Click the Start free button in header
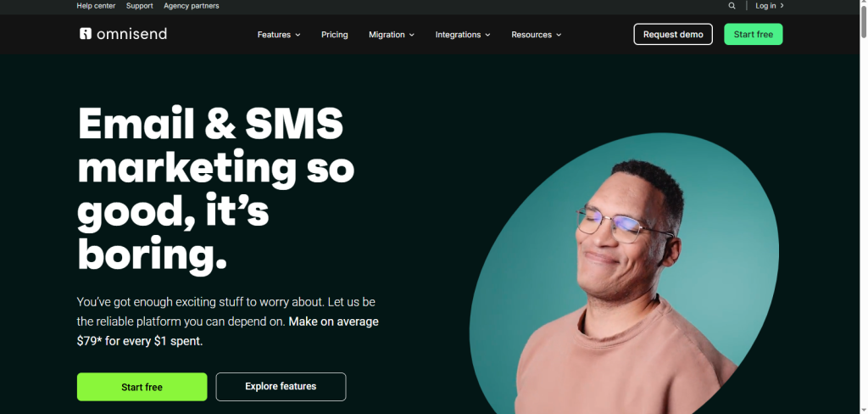868x414 pixels. click(753, 35)
